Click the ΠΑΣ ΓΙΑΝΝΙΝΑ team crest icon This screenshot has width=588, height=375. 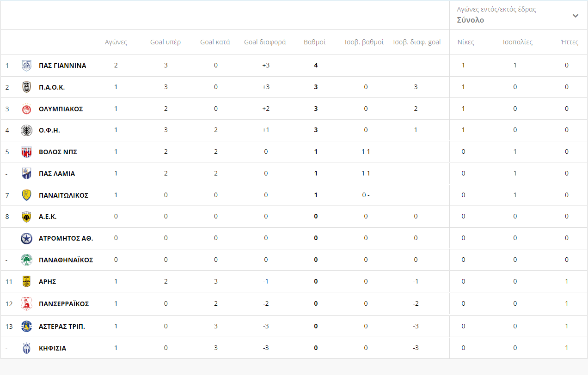27,66
